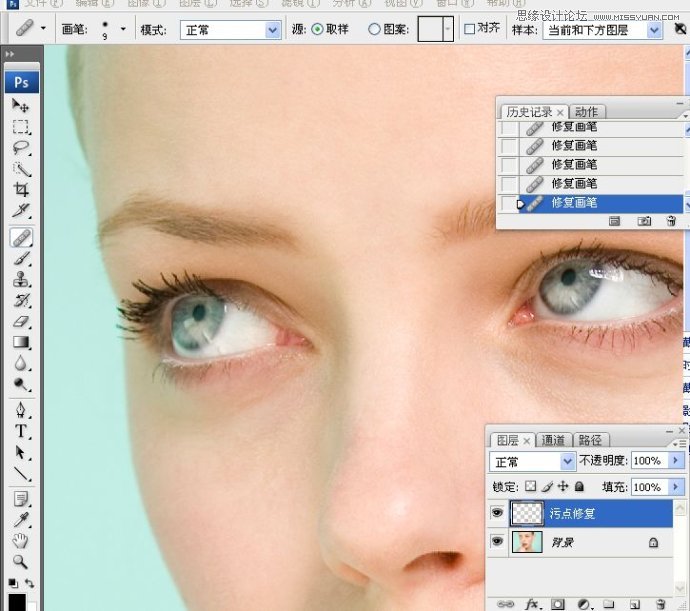The width and height of the screenshot is (690, 611).
Task: Select the Notes tool
Action: [x=20, y=499]
